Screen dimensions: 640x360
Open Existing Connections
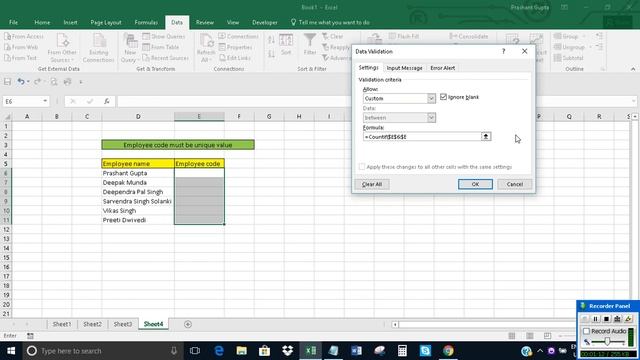tap(98, 48)
